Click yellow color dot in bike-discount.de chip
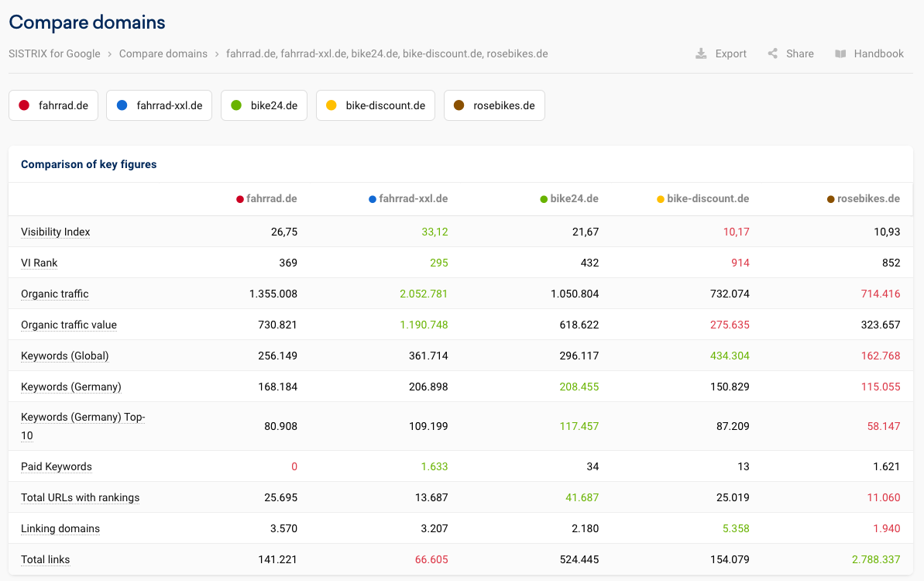Screen dimensions: 924x581 (x=331, y=105)
